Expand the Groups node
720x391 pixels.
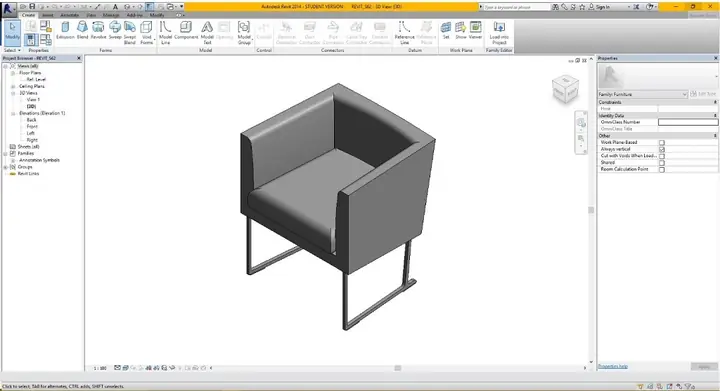[x=6, y=167]
